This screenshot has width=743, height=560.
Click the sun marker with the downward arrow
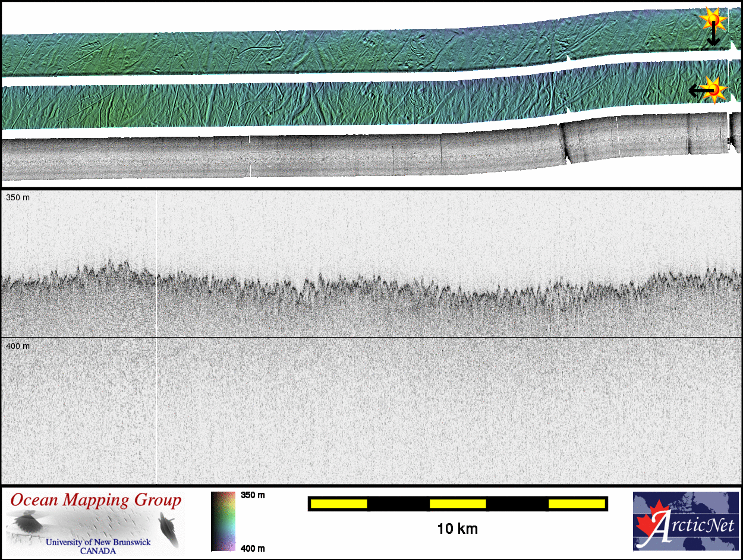click(713, 20)
